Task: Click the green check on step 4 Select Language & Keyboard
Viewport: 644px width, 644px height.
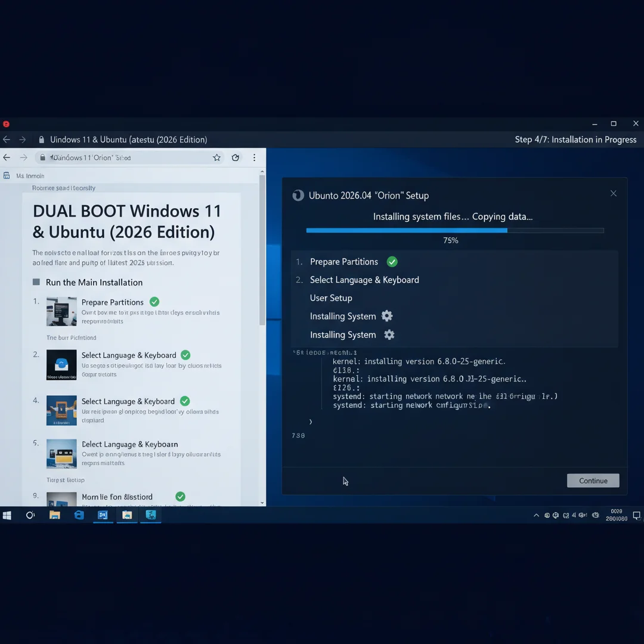Action: 185,401
